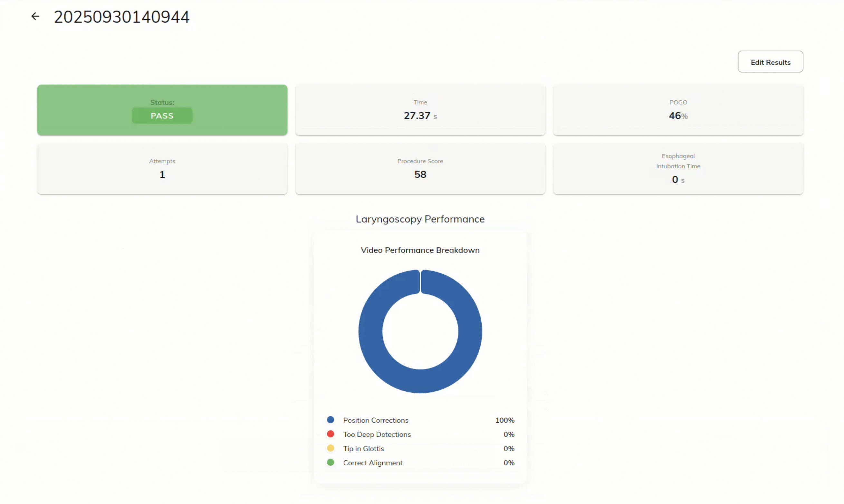Screen dimensions: 844x504
Task: Toggle the Position Corrections legend entry
Action: click(376, 420)
